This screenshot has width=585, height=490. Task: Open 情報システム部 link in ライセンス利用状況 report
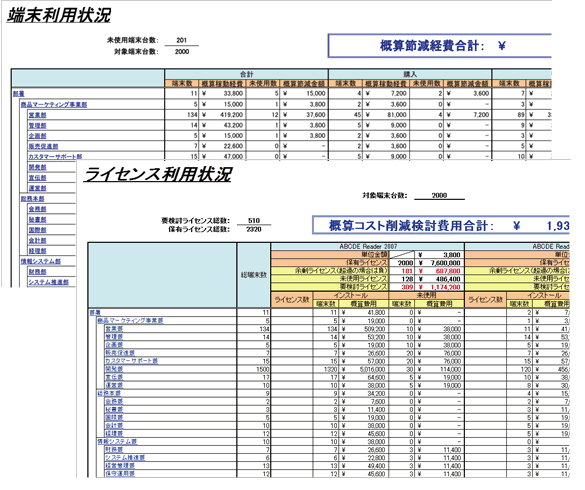[x=117, y=441]
